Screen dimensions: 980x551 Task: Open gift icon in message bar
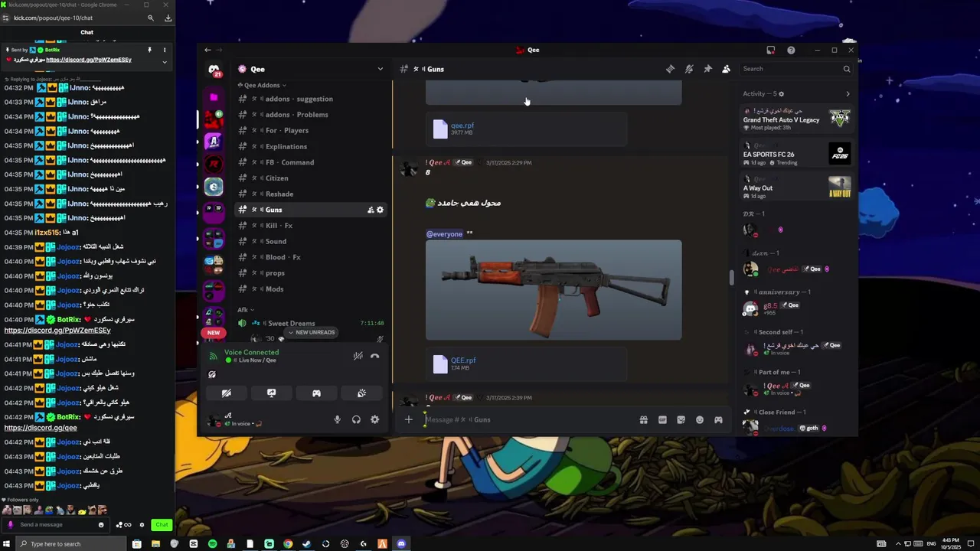pyautogui.click(x=644, y=419)
